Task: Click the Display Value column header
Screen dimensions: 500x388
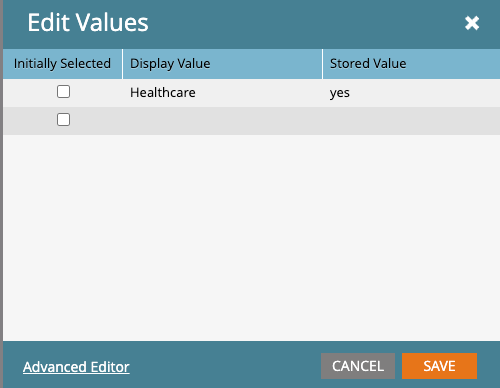Action: tap(223, 64)
